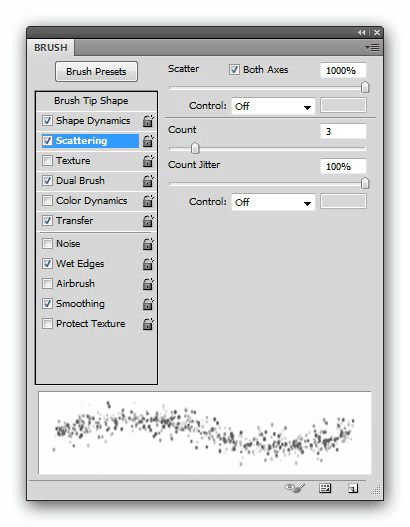The width and height of the screenshot is (410, 527).
Task: Click the Count Jitter slider handle
Action: point(365,184)
